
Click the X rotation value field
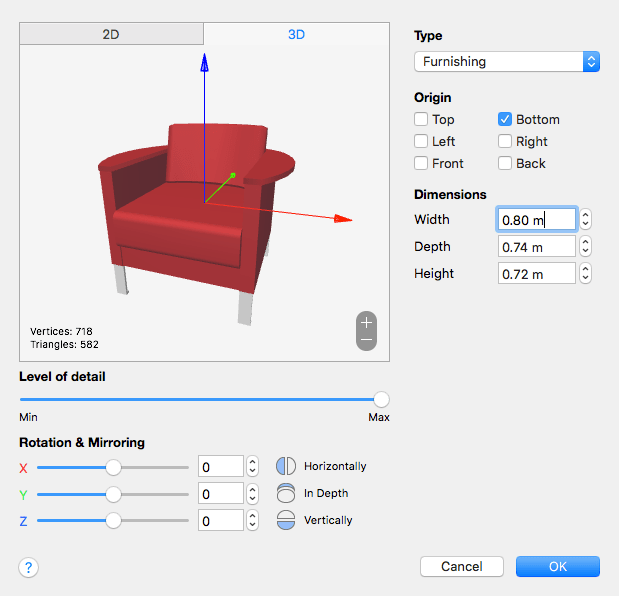tap(221, 467)
